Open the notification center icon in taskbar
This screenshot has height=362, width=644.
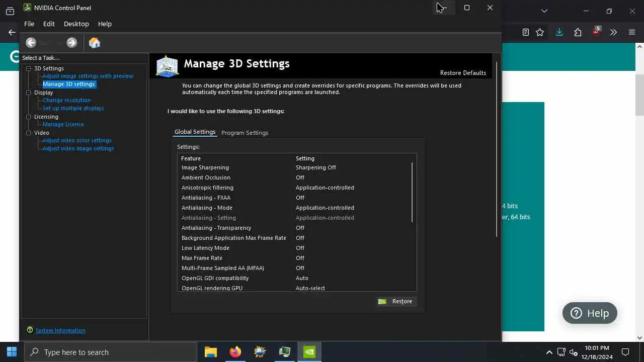(x=625, y=352)
